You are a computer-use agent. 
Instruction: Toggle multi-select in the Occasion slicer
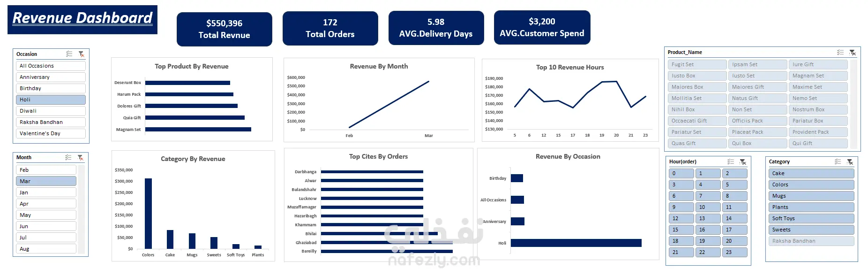pos(69,54)
